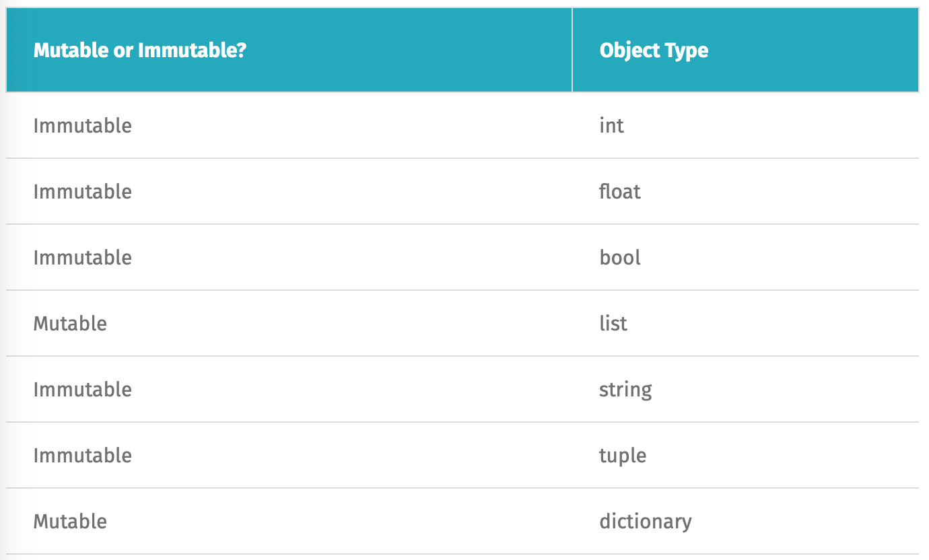Click the header divider between the columns
Screen dimensions: 929x560
[x=572, y=50]
